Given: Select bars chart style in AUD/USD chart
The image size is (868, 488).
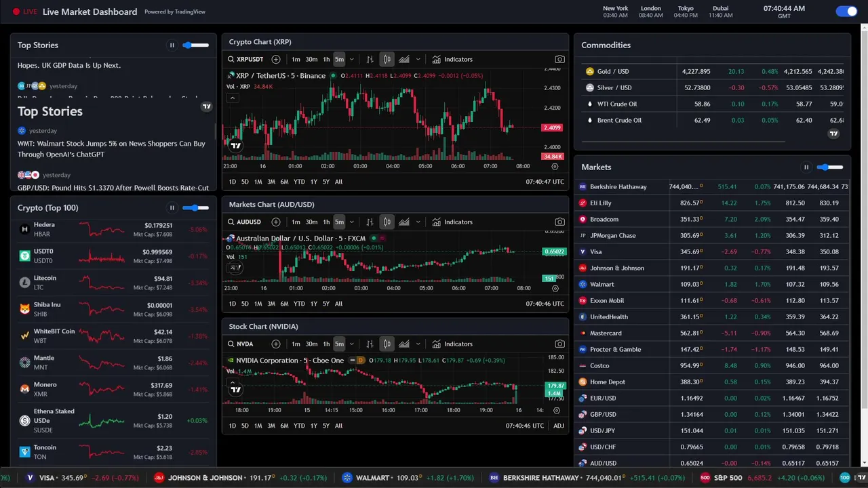Looking at the screenshot, I should pos(370,222).
